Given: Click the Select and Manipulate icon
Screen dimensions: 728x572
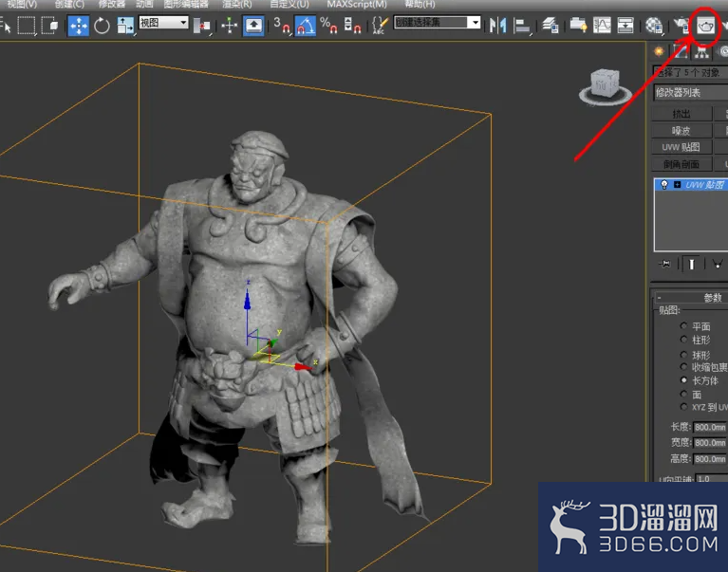Looking at the screenshot, I should click(230, 26).
